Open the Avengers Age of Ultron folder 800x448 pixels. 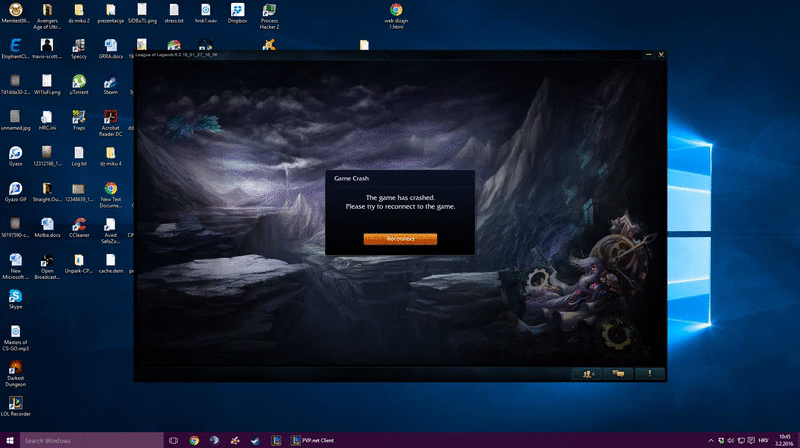coord(47,16)
